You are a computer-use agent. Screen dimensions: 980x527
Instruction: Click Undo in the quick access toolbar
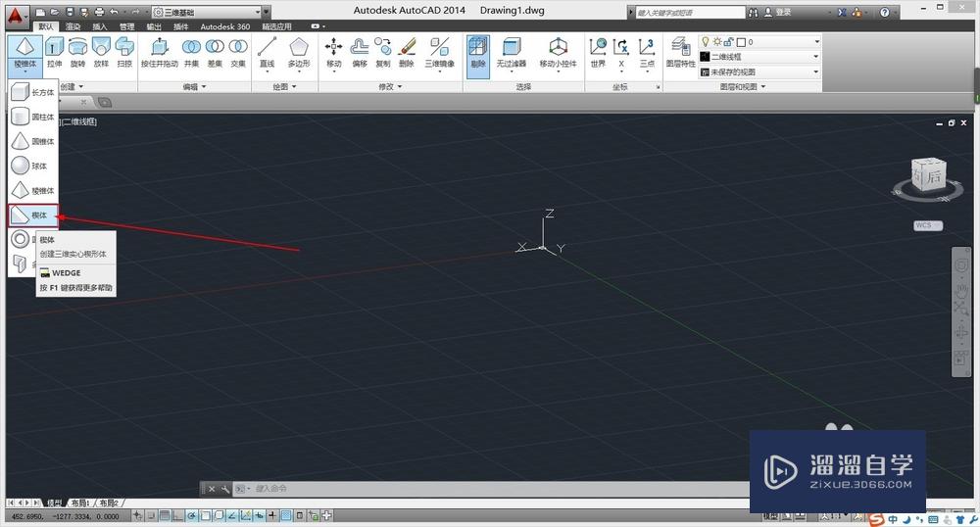pos(114,12)
